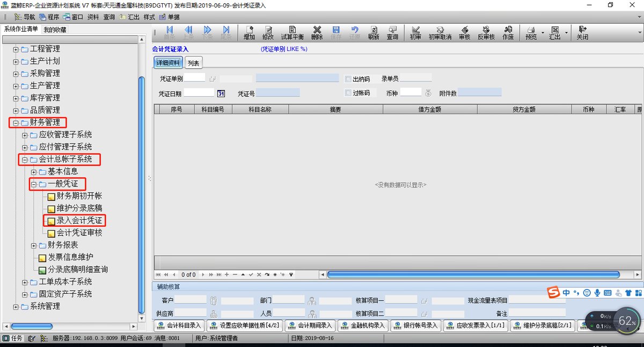Toggle the 出纳码 checkbox
Image resolution: width=644 pixels, height=347 pixels.
point(348,79)
